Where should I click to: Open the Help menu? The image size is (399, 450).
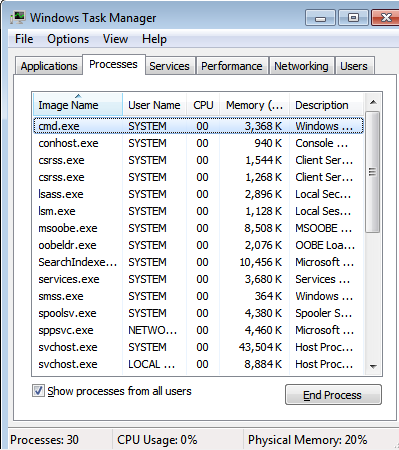click(154, 39)
